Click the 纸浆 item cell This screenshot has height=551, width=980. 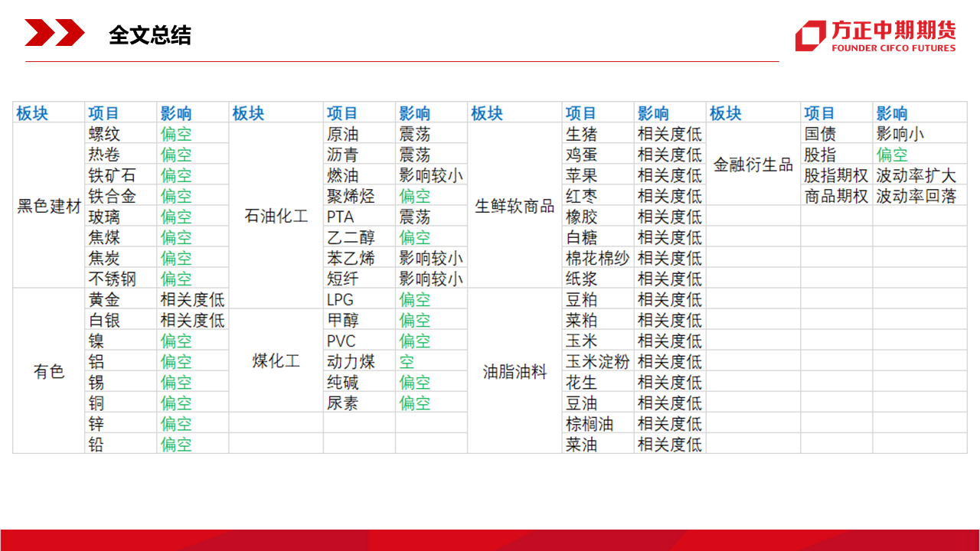(598, 279)
